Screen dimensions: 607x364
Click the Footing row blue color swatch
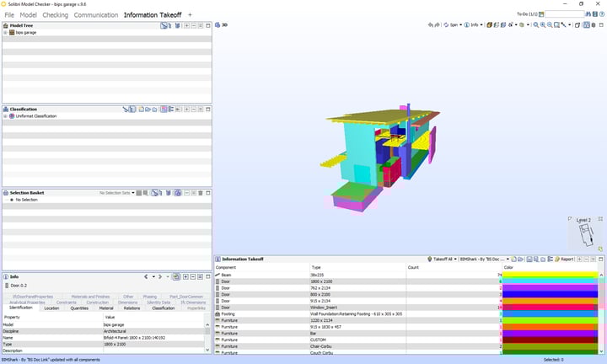coord(550,314)
